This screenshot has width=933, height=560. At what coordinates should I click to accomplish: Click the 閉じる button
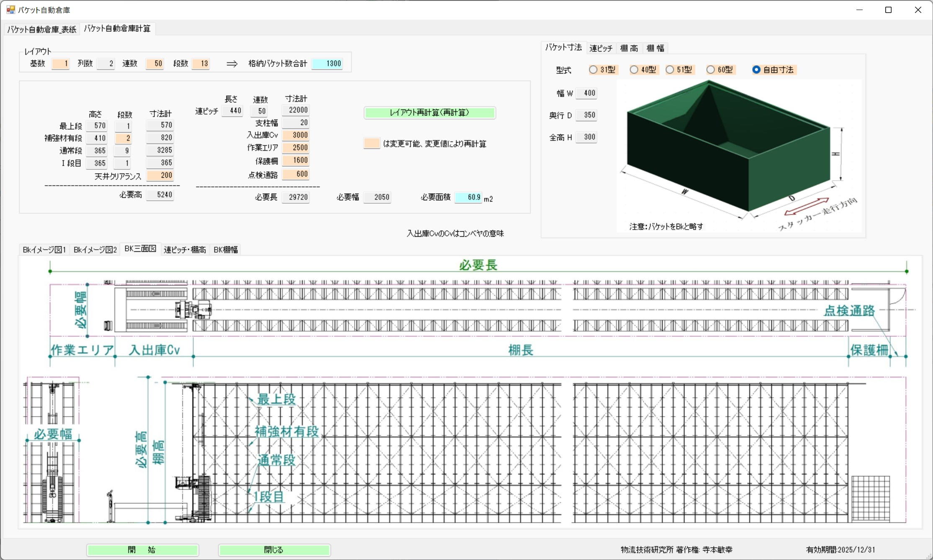274,550
